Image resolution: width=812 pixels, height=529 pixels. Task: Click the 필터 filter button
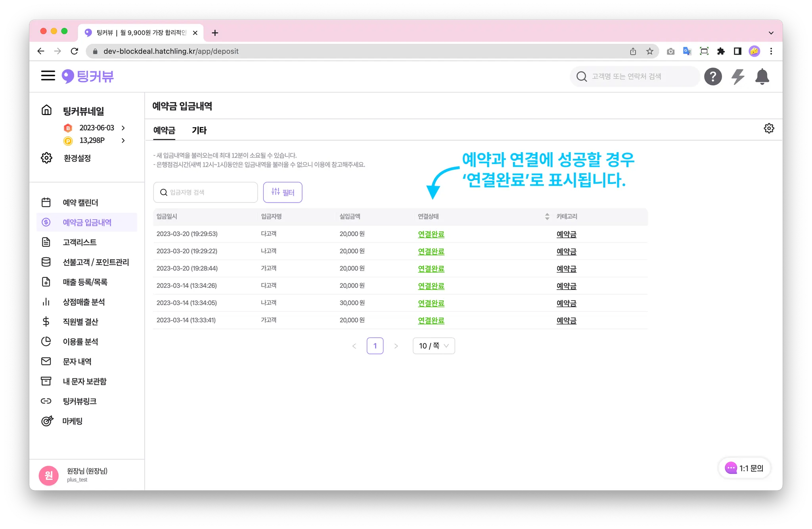(x=282, y=192)
